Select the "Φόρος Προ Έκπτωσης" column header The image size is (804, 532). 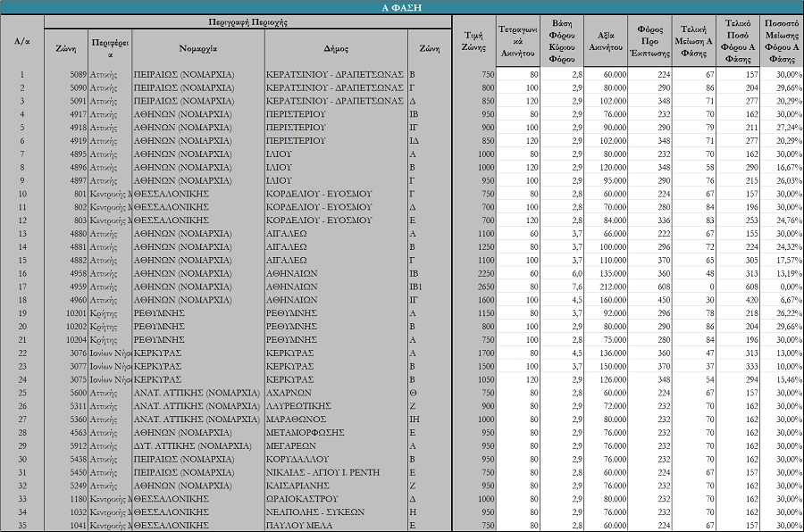pos(649,41)
